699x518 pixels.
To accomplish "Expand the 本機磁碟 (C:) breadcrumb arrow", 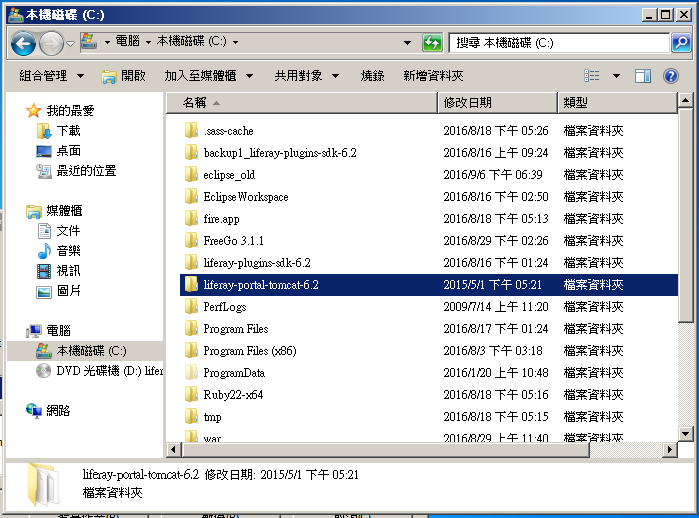I will (x=235, y=42).
